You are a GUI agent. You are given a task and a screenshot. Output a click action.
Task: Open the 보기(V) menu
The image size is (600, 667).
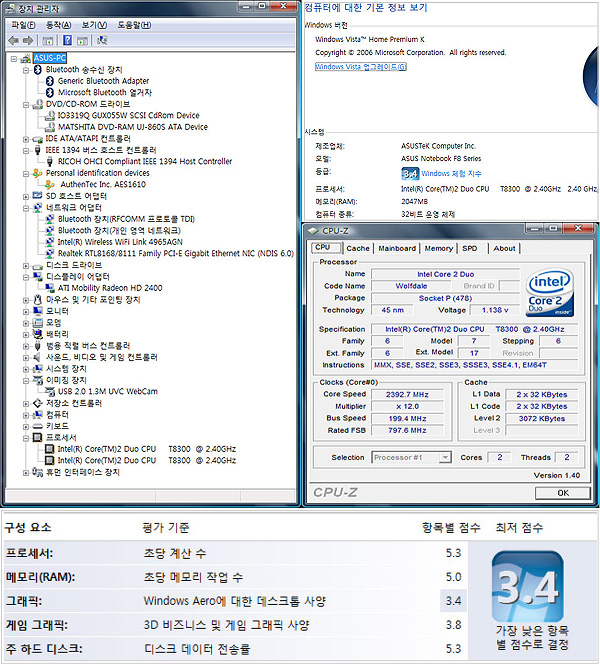point(94,25)
